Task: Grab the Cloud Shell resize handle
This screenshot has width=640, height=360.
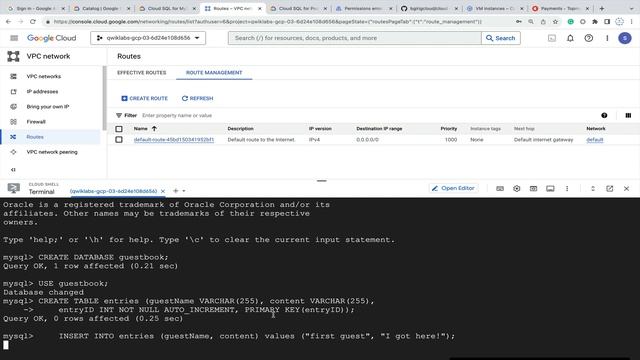Action: tap(322, 181)
